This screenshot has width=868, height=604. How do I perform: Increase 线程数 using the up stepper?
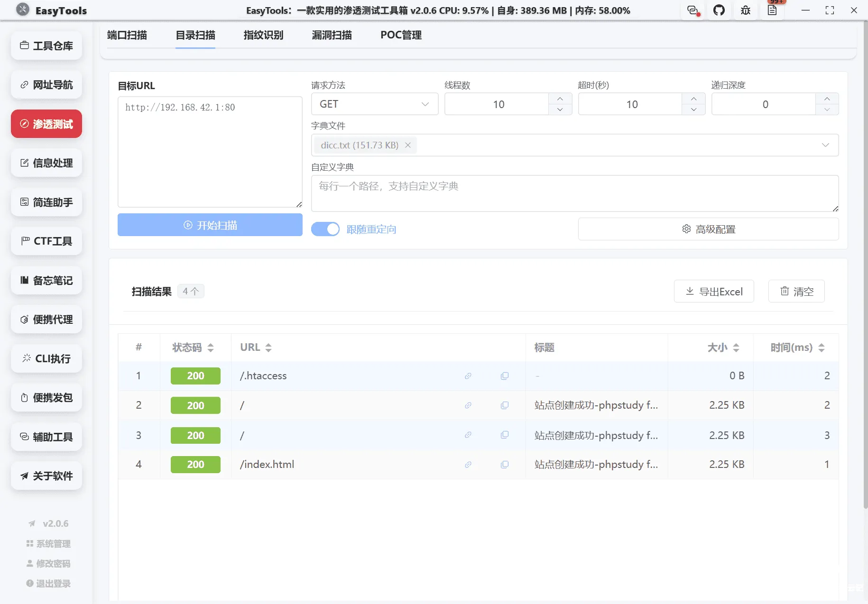[x=560, y=98]
